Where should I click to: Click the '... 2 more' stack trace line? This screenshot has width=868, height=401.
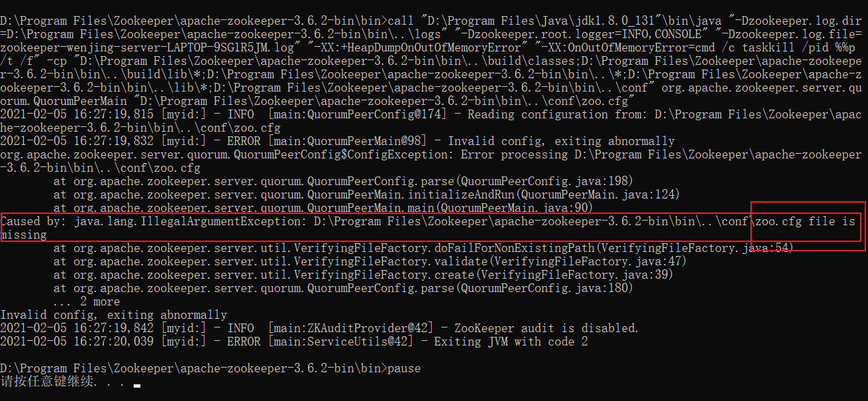click(87, 301)
